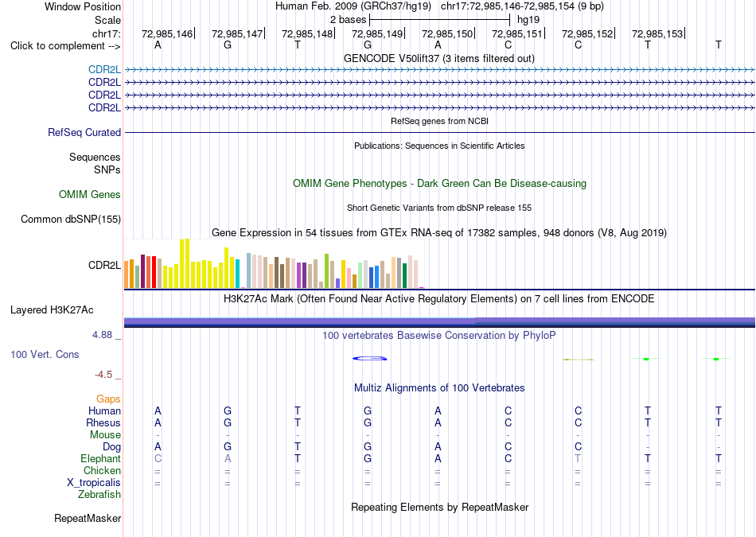This screenshot has height=537, width=756.
Task: Click the light-blue CDR2L transcript label
Action: pyautogui.click(x=104, y=70)
